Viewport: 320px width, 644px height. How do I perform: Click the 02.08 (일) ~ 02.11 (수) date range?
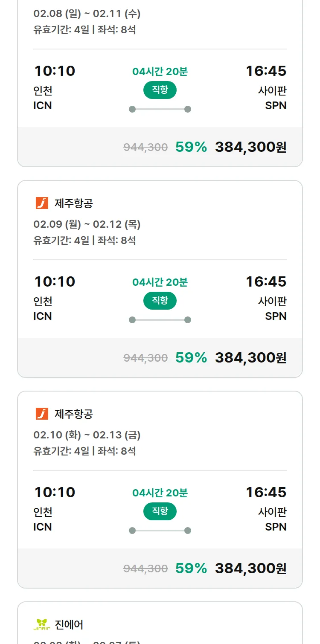(87, 14)
